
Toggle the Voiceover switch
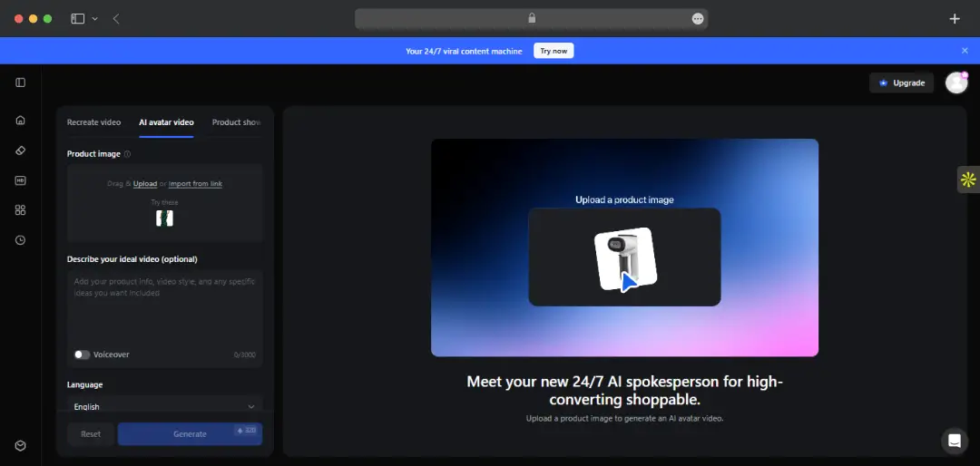(82, 354)
